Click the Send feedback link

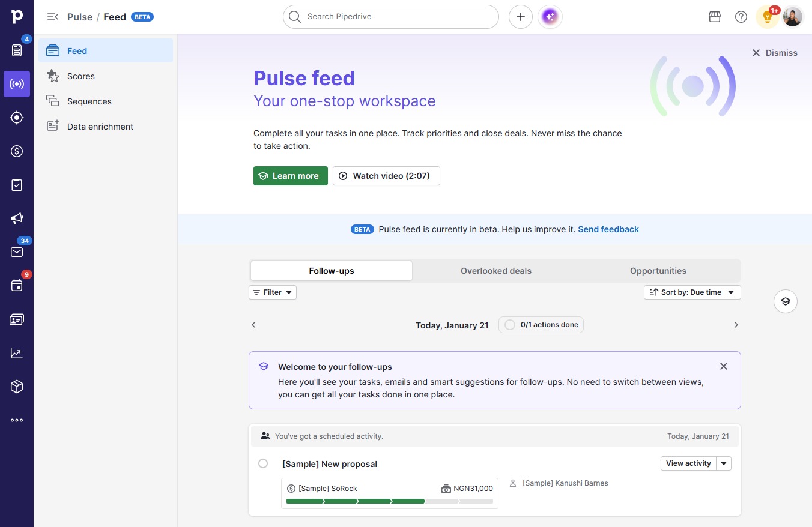pos(608,229)
